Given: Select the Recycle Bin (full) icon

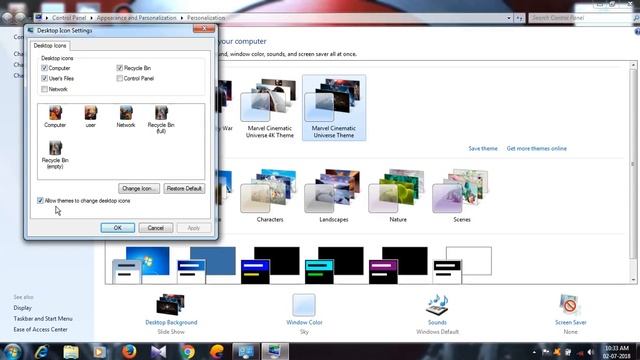Looking at the screenshot, I should coord(161,120).
